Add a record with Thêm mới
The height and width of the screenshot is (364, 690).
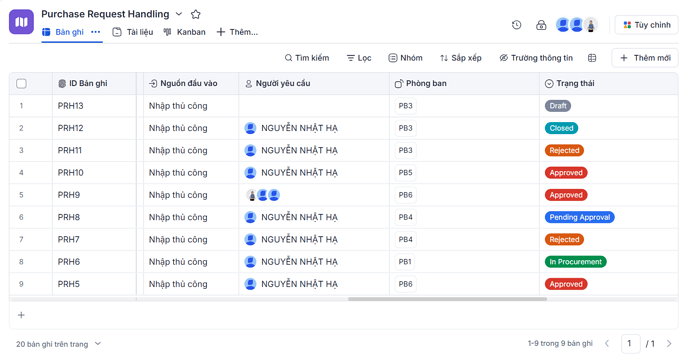point(645,58)
